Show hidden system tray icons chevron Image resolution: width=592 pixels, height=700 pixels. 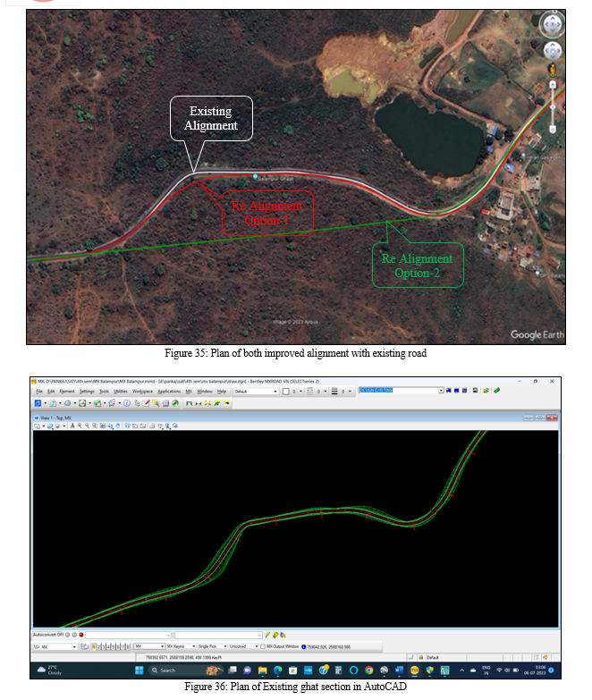tap(461, 670)
